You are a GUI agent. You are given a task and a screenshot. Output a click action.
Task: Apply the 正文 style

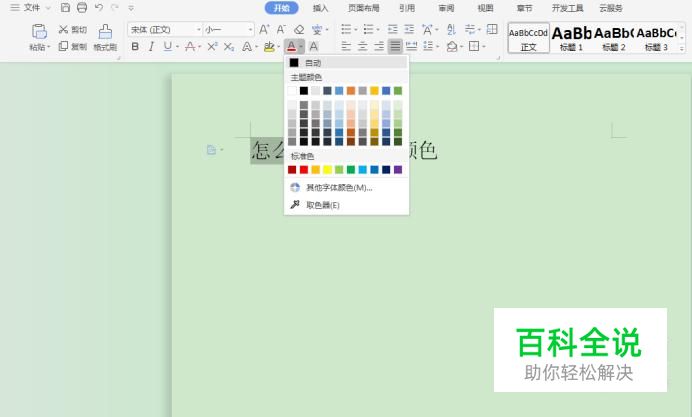pos(528,38)
